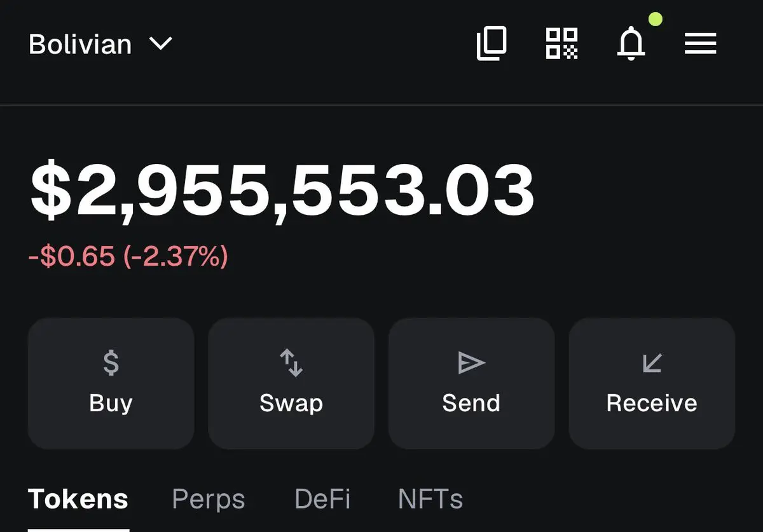Copy the wallet address using the copy icon
Screen dimensions: 763x532
491,44
